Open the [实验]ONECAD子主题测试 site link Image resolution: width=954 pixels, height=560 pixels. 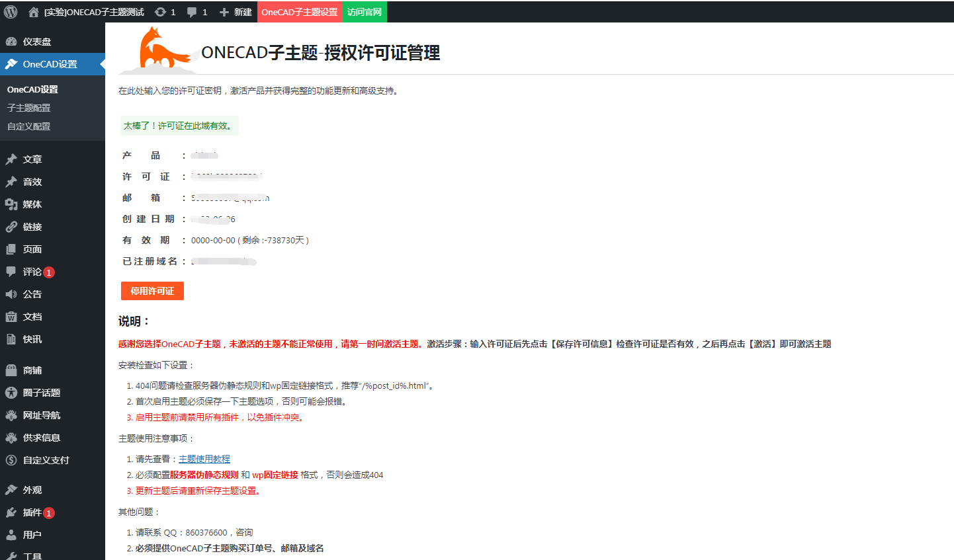[94, 12]
